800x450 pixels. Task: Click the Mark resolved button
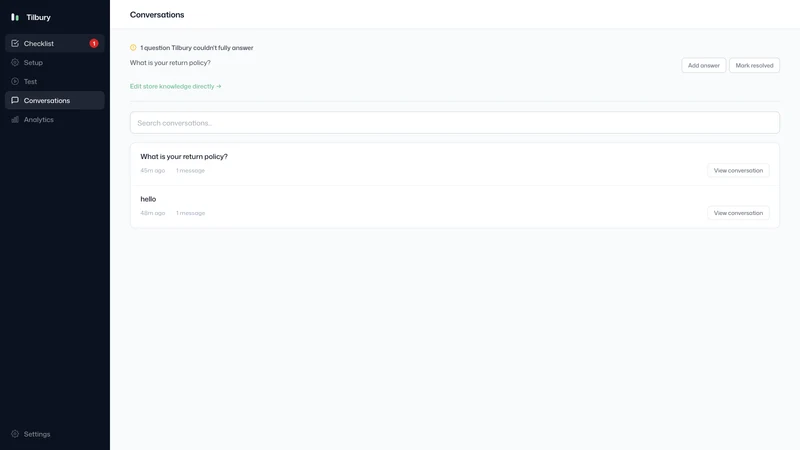coord(754,65)
